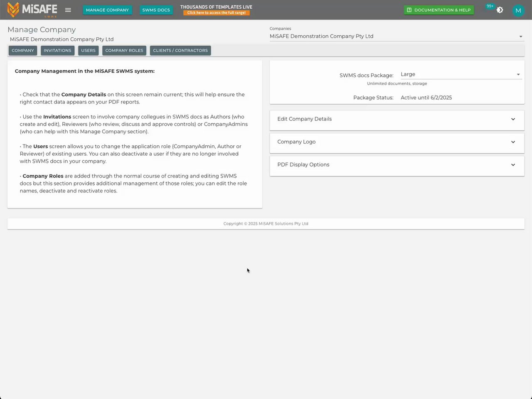Open the SWMS docs Package dropdown

pos(461,74)
